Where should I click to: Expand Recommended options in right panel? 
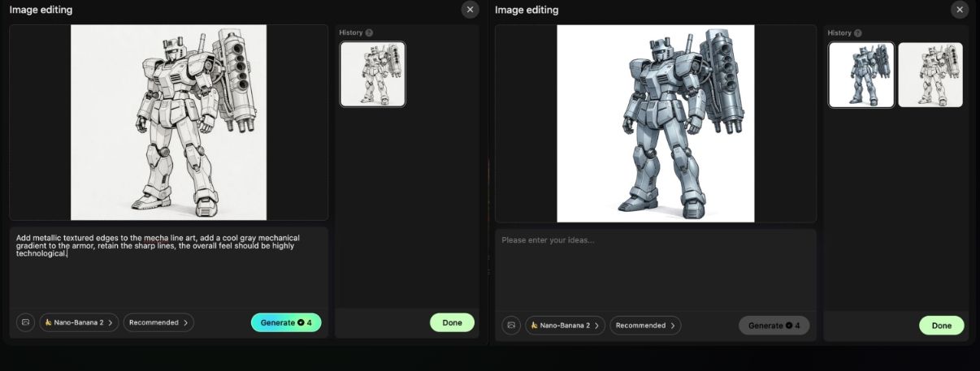(x=645, y=326)
